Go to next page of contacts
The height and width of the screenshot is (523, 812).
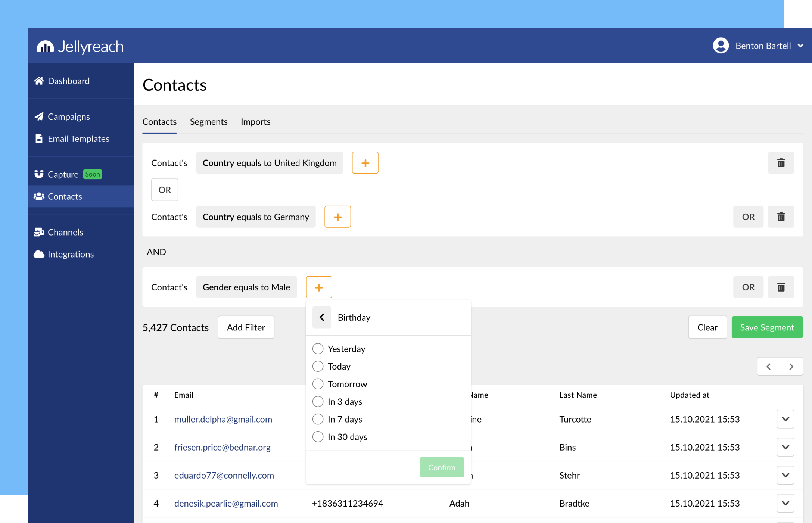click(x=791, y=367)
